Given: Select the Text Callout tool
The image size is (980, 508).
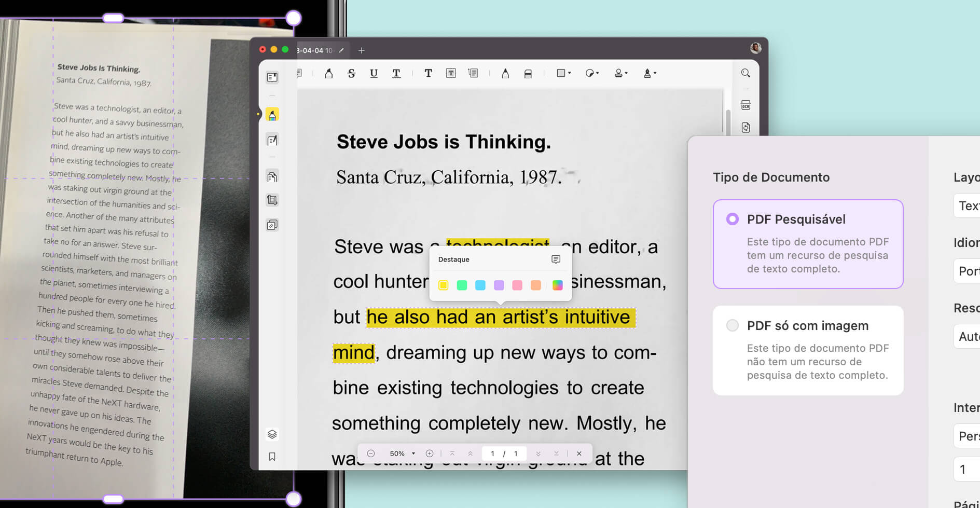Looking at the screenshot, I should click(x=473, y=74).
